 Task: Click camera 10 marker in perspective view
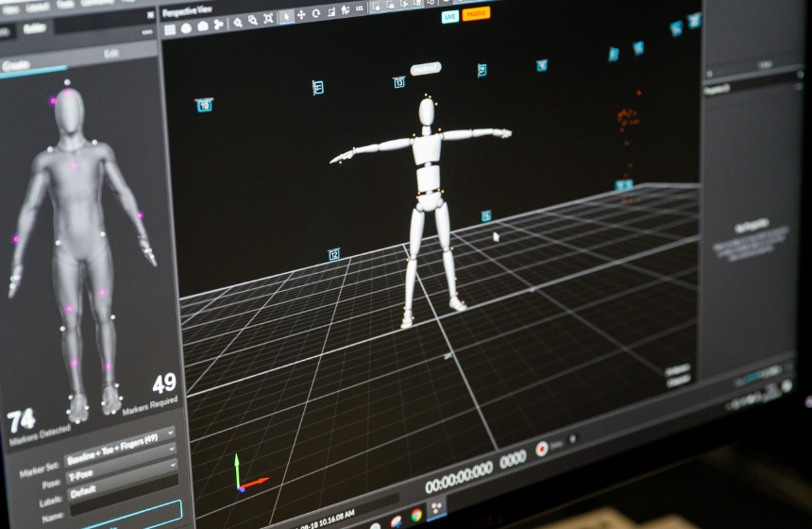pos(204,106)
